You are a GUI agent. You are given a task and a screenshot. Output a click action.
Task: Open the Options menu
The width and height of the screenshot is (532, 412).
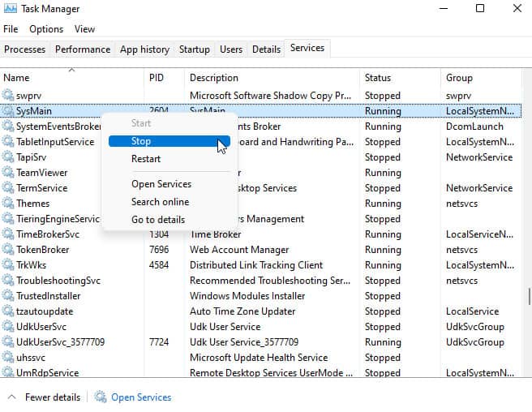tap(46, 29)
